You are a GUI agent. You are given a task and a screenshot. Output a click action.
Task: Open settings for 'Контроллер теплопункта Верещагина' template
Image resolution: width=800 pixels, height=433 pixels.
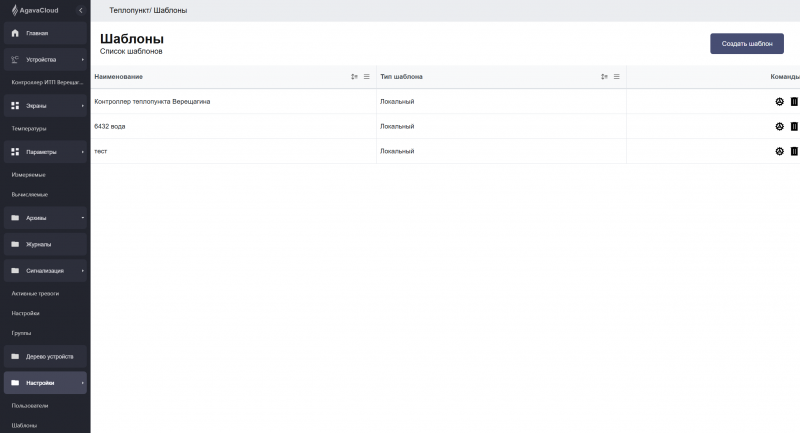pyautogui.click(x=779, y=101)
